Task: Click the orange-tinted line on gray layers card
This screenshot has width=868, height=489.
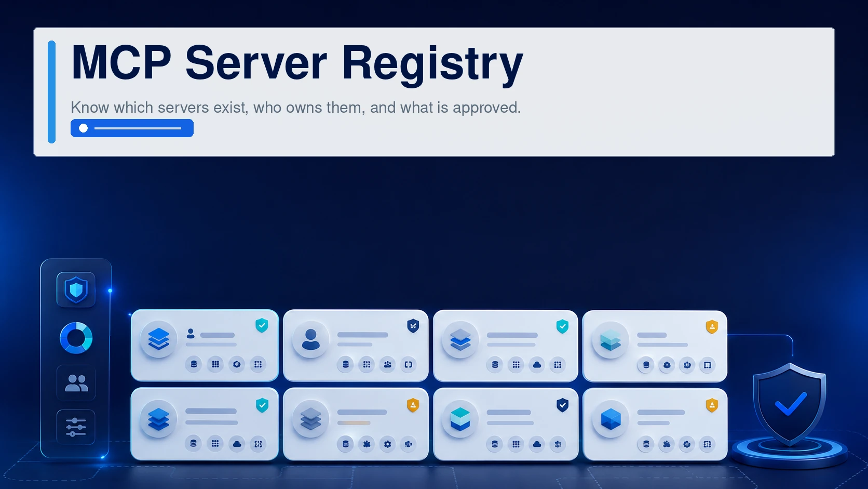Action: click(354, 423)
